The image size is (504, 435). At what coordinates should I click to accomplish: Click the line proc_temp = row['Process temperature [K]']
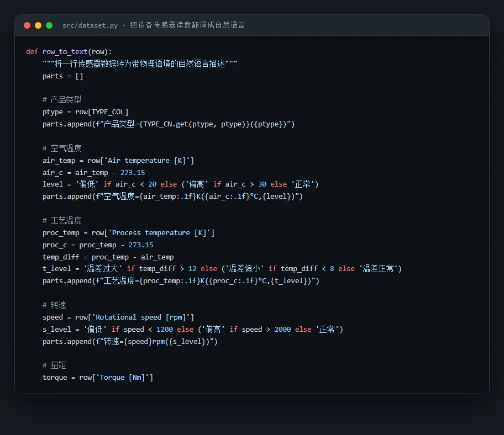pyautogui.click(x=128, y=233)
